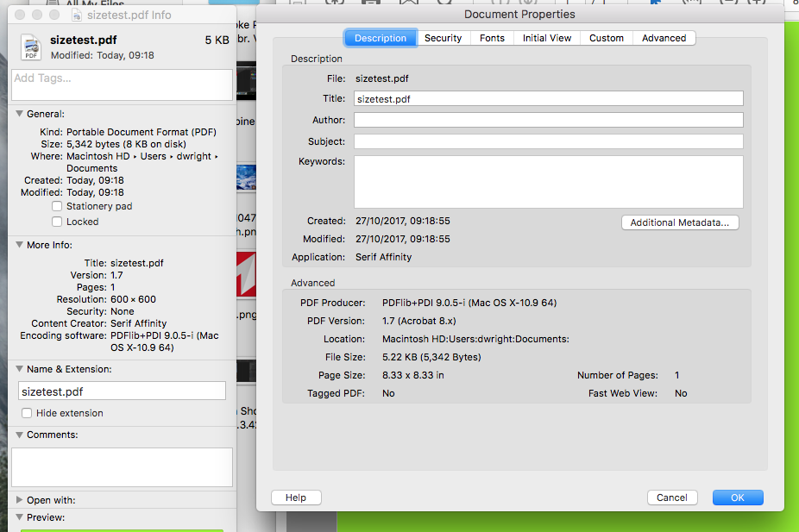Confirm with the OK button

[737, 497]
